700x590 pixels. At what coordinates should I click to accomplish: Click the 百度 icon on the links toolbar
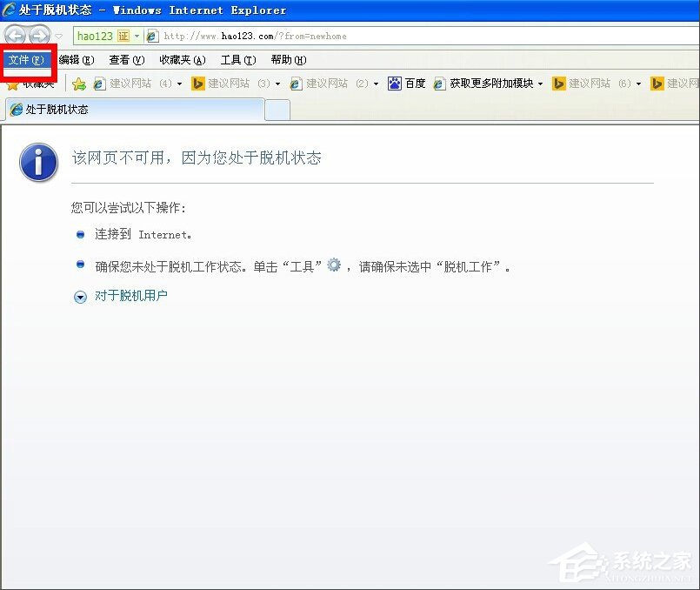[x=394, y=84]
